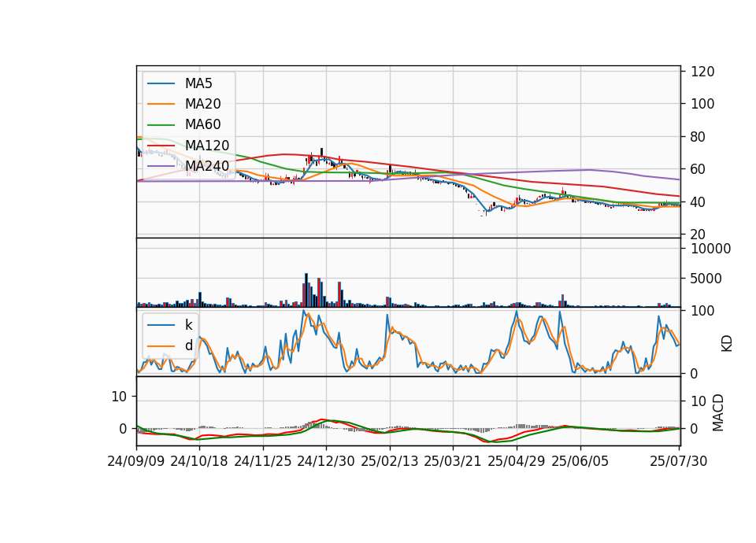Click the 80 price axis tick label
The height and width of the screenshot is (543, 756).
tap(699, 137)
